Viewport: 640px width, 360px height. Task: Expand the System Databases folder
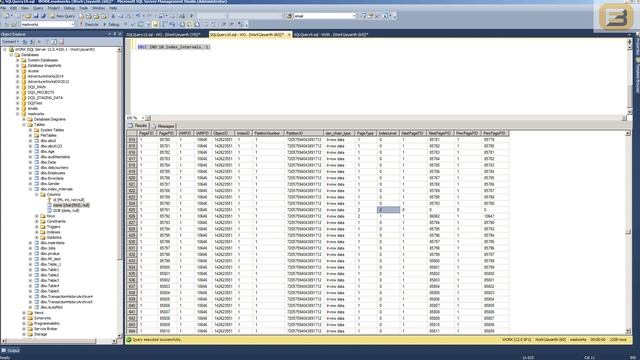[x=18, y=60]
